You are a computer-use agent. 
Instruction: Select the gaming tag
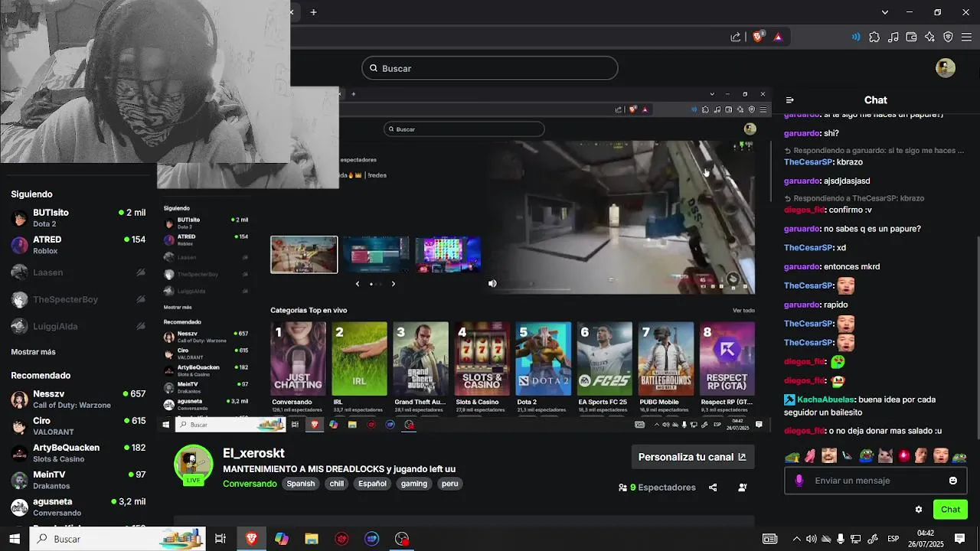pos(414,484)
